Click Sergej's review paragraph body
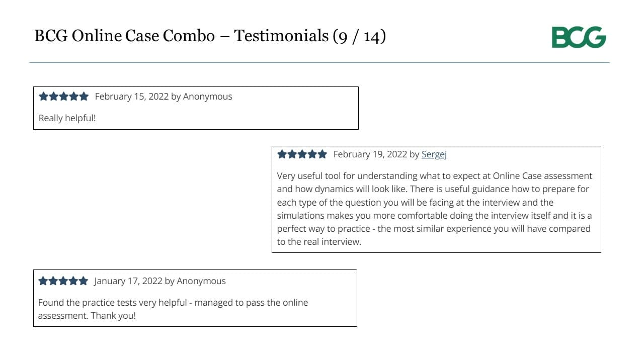The height and width of the screenshot is (362, 644). pyautogui.click(x=435, y=209)
